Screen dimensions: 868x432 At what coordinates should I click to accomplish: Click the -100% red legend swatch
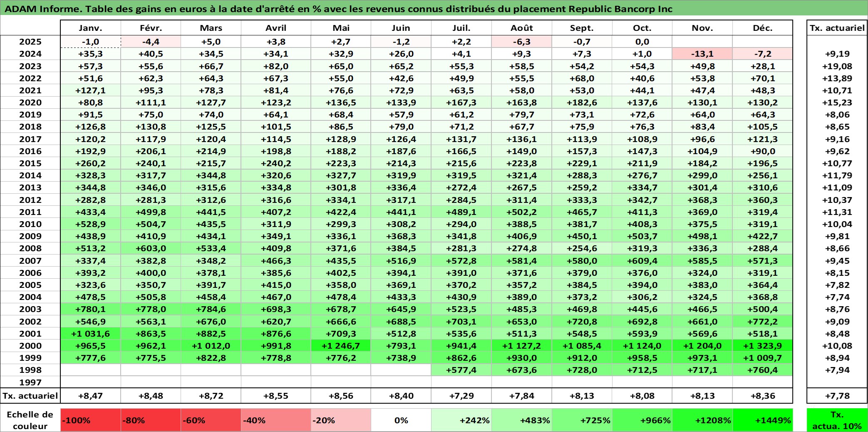point(90,420)
